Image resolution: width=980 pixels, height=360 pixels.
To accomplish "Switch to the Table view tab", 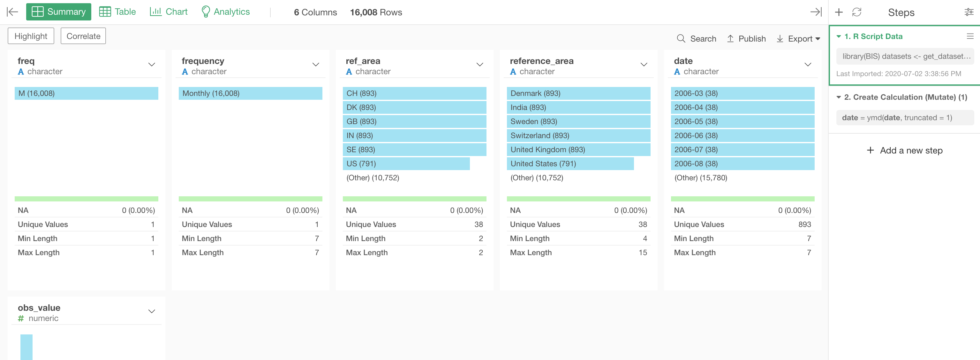I will click(x=117, y=12).
